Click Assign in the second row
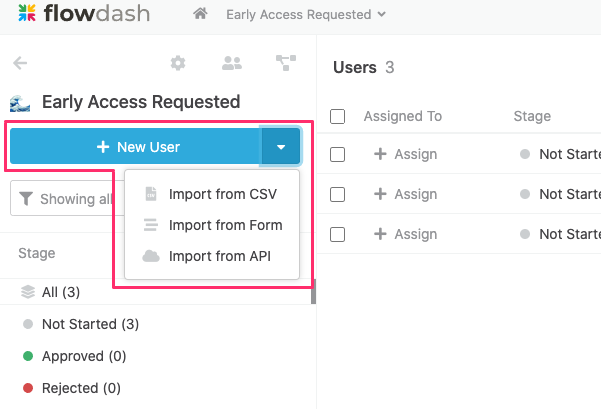The image size is (601, 409). coord(406,194)
